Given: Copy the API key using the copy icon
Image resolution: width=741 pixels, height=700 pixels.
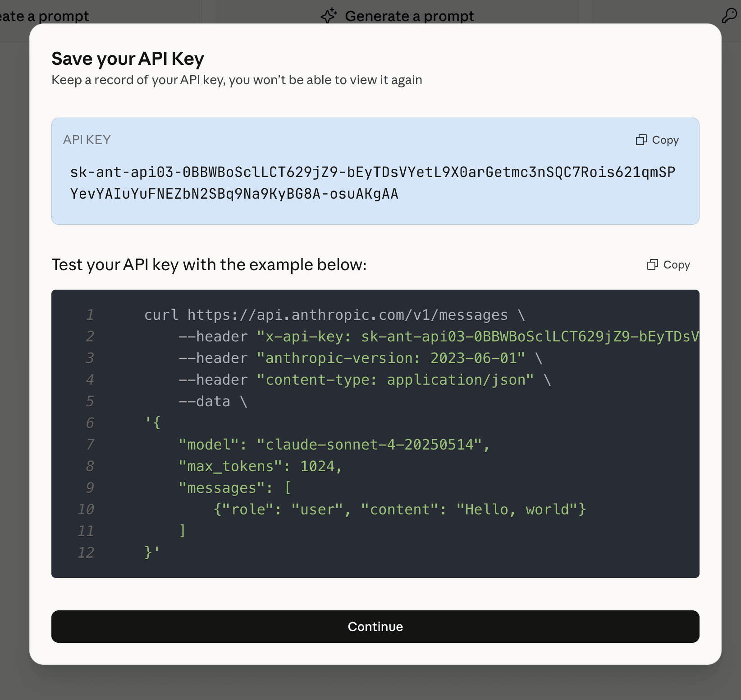Looking at the screenshot, I should (641, 140).
